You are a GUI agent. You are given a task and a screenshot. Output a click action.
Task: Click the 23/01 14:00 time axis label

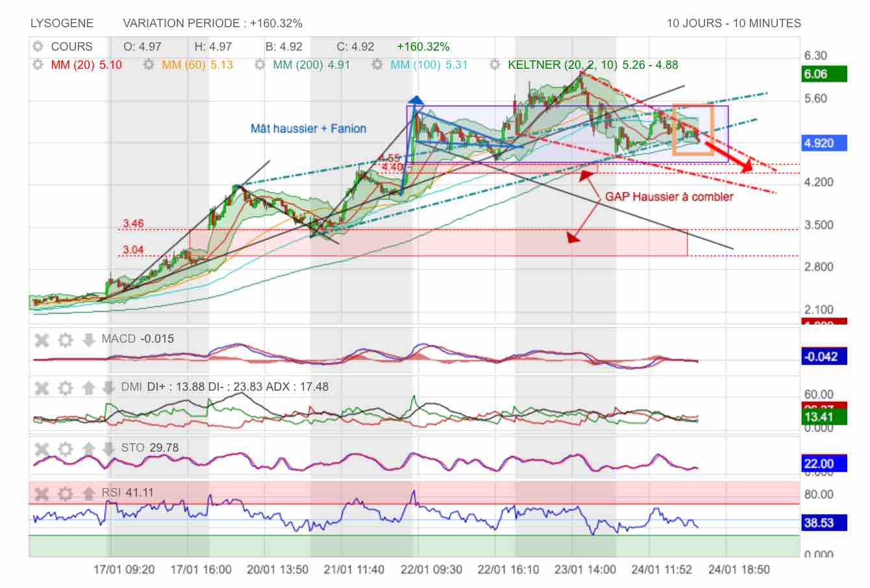586,570
